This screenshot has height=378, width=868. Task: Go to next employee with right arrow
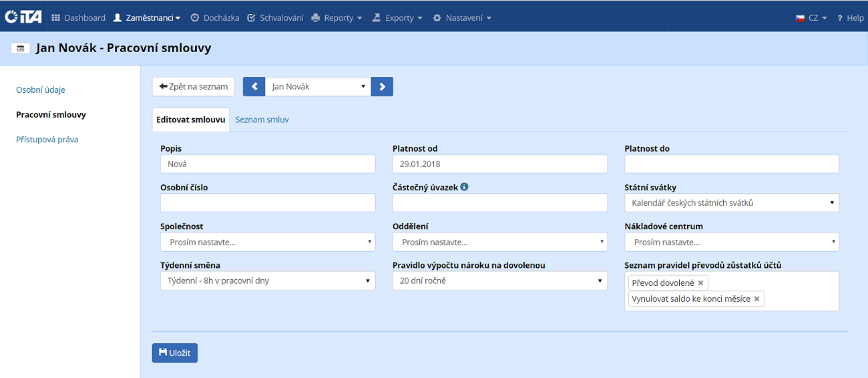(382, 87)
